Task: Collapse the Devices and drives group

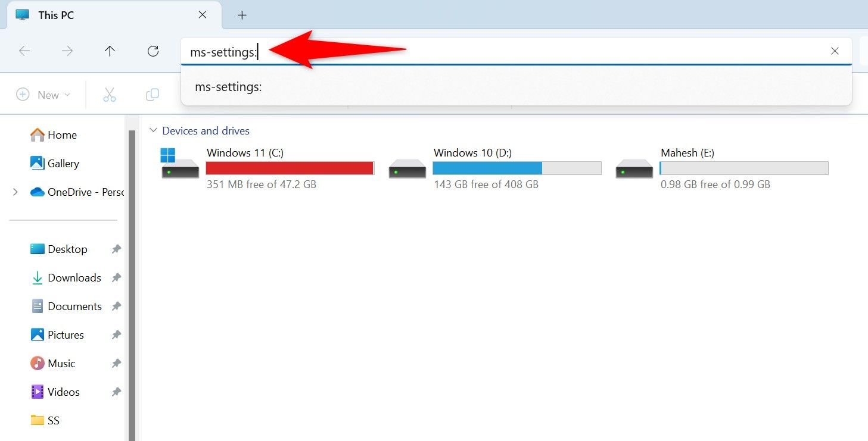Action: (154, 130)
